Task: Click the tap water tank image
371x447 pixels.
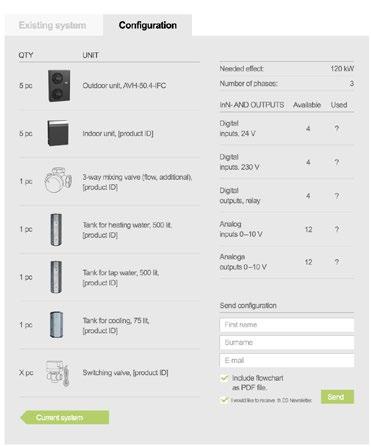Action: (56, 277)
